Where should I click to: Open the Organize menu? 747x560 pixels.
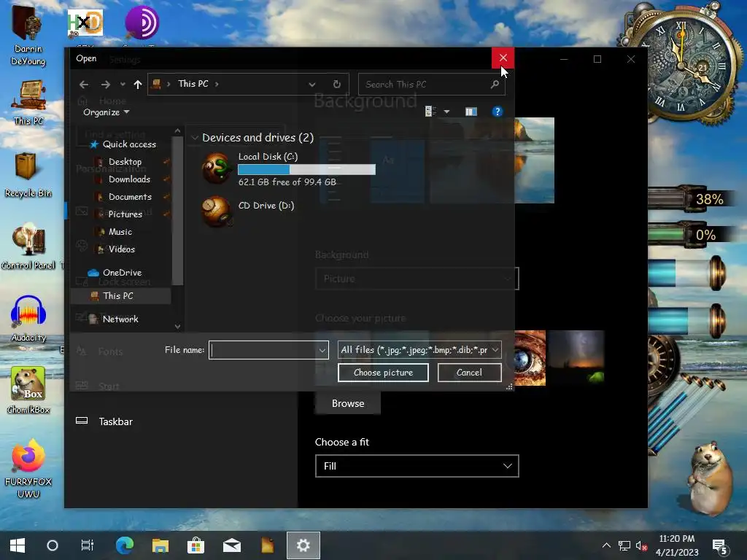click(x=106, y=112)
